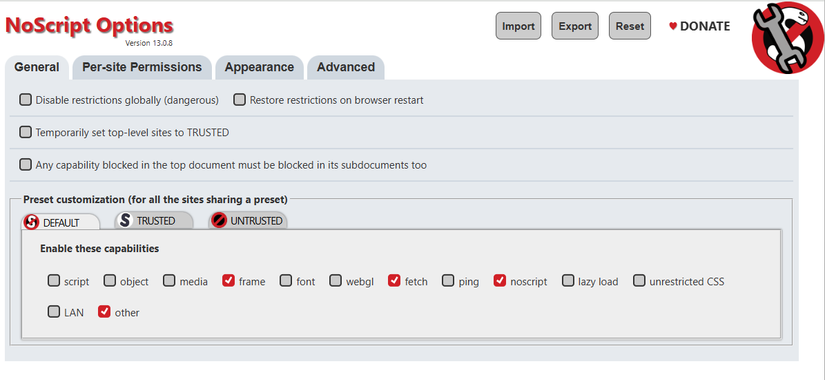Screen dimensions: 825x380
Task: Click the Preset customization legend text
Action: pyautogui.click(x=155, y=200)
